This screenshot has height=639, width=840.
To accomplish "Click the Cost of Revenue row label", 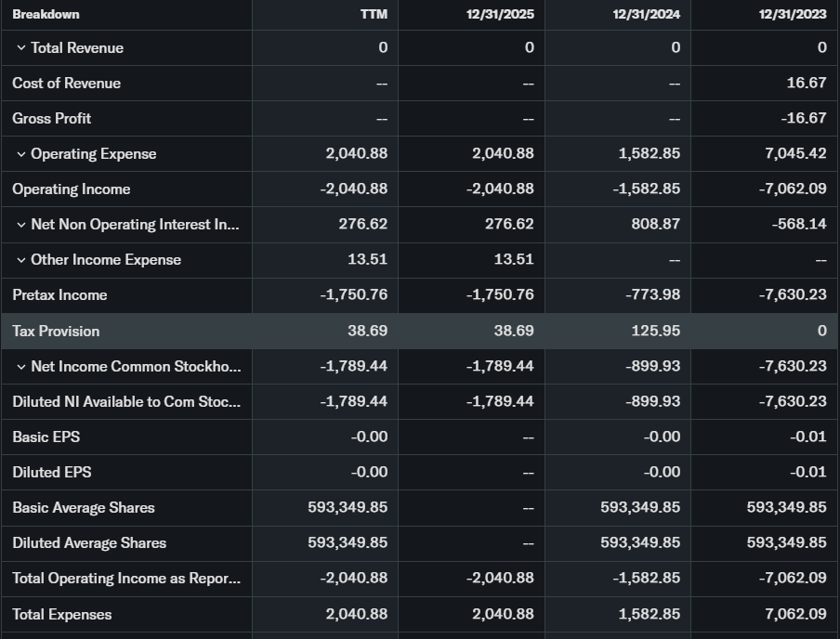I will tap(66, 84).
